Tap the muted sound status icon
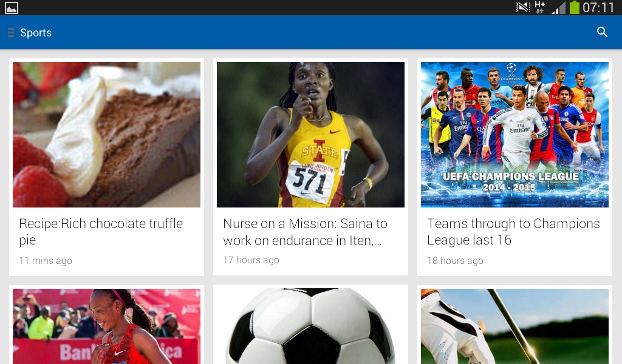The image size is (622, 364). (523, 7)
